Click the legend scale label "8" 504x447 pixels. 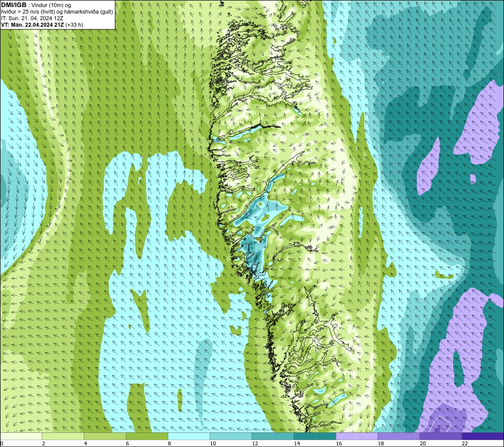pyautogui.click(x=169, y=443)
